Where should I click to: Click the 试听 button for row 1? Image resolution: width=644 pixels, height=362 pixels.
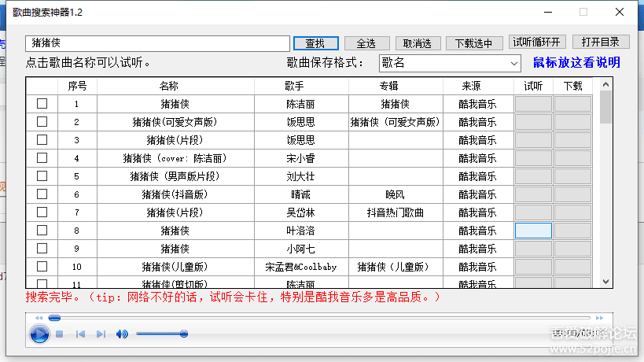(533, 104)
